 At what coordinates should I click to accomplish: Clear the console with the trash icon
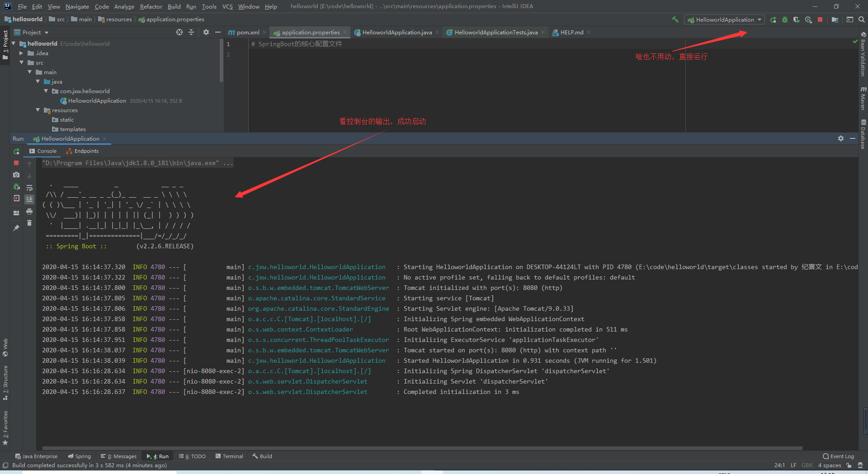(29, 223)
